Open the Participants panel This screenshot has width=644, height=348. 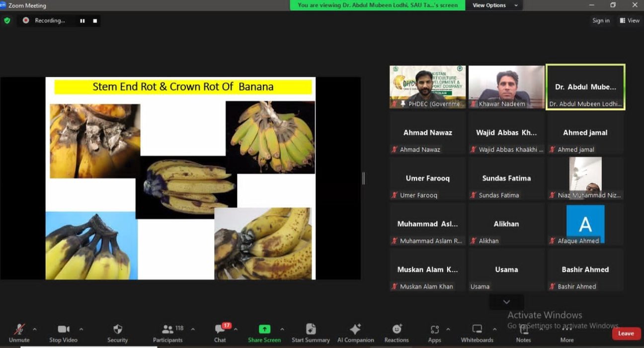[168, 330]
